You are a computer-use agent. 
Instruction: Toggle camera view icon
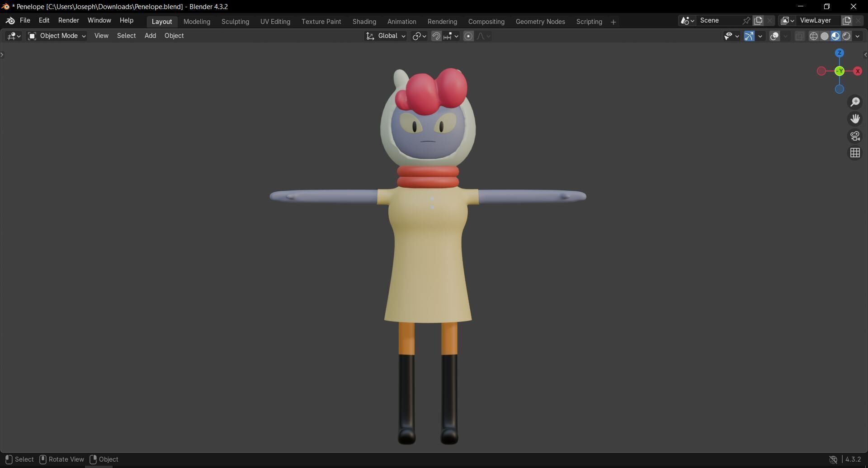(x=855, y=136)
